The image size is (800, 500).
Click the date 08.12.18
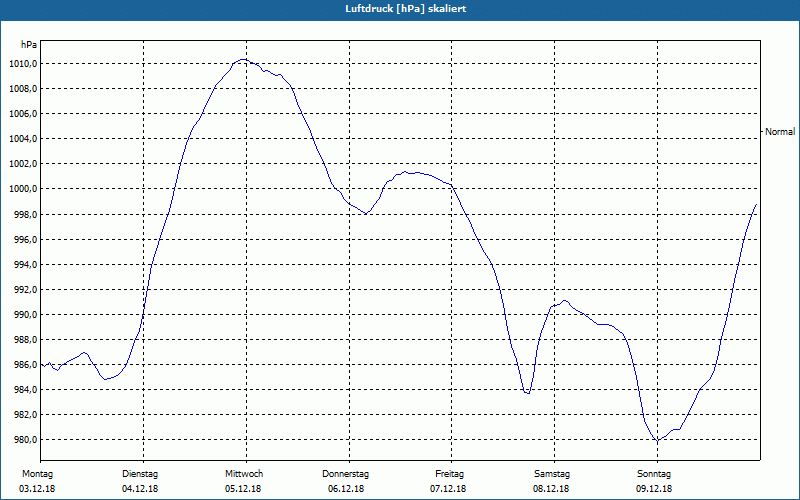pos(551,489)
